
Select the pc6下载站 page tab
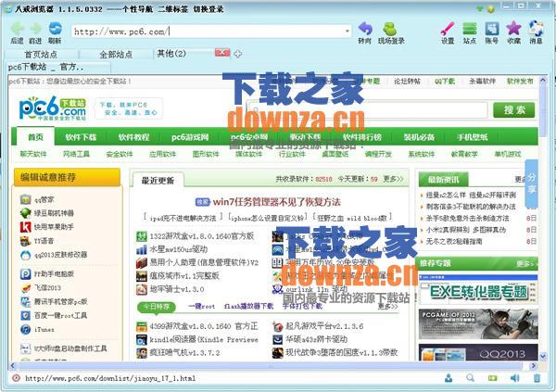click(57, 67)
